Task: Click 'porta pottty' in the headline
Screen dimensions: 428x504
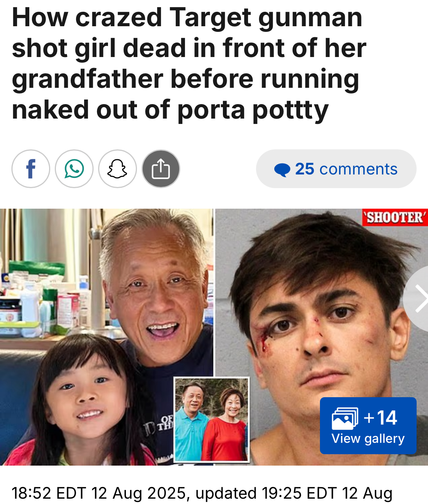Action: click(x=253, y=110)
